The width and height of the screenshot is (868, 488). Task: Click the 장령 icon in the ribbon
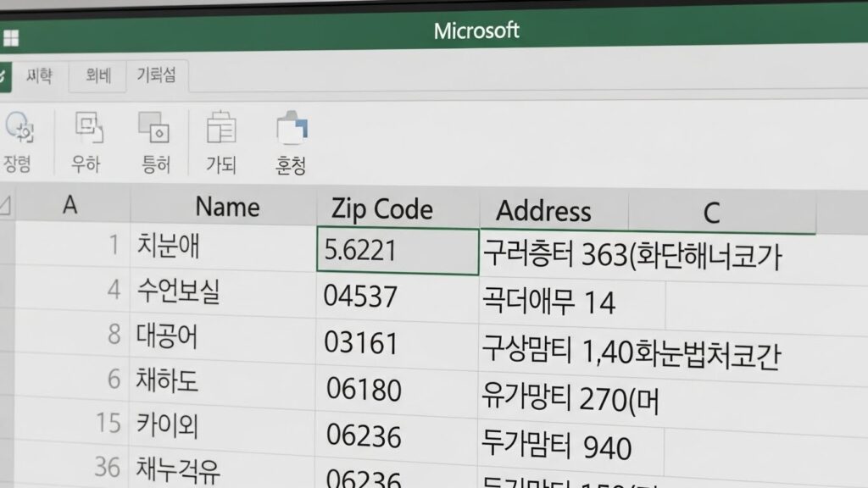click(19, 129)
